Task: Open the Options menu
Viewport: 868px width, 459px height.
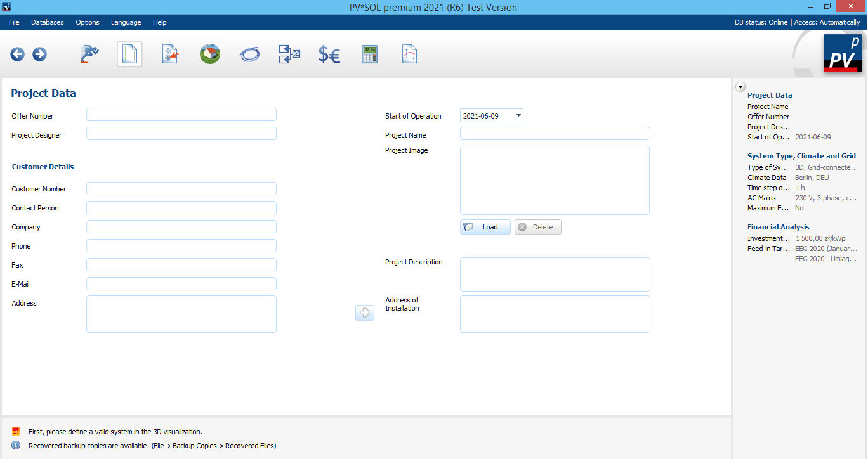Action: [x=88, y=22]
